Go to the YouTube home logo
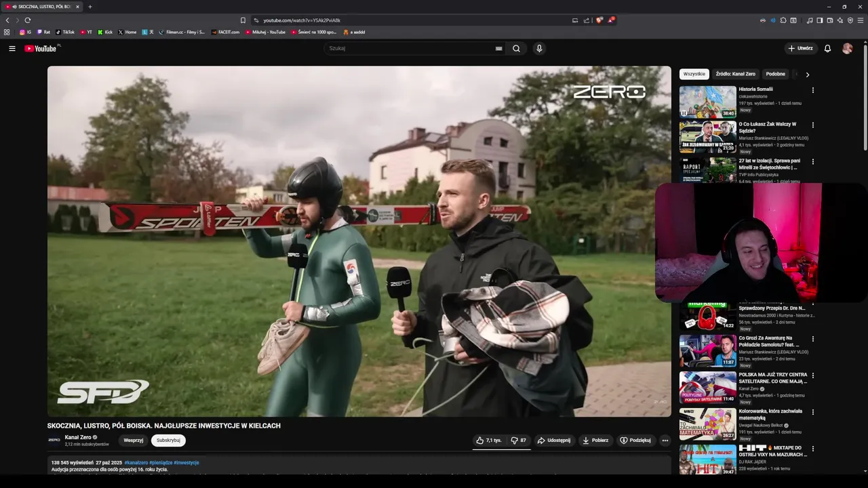The height and width of the screenshot is (488, 868). [41, 48]
